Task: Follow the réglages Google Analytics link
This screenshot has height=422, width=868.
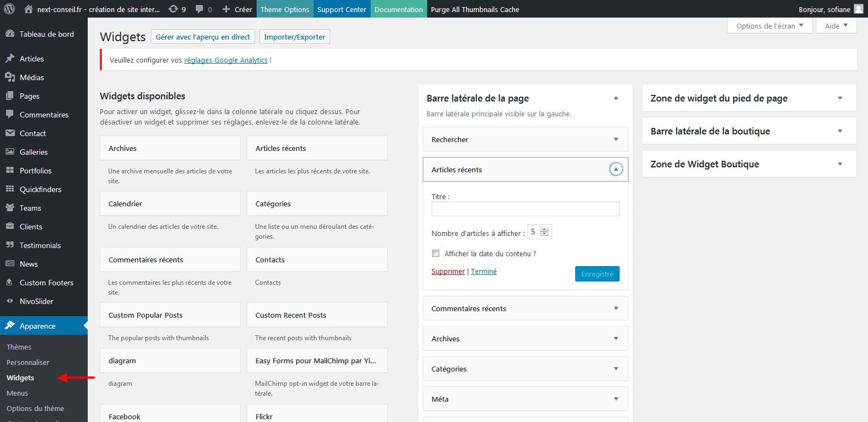Action: point(226,60)
